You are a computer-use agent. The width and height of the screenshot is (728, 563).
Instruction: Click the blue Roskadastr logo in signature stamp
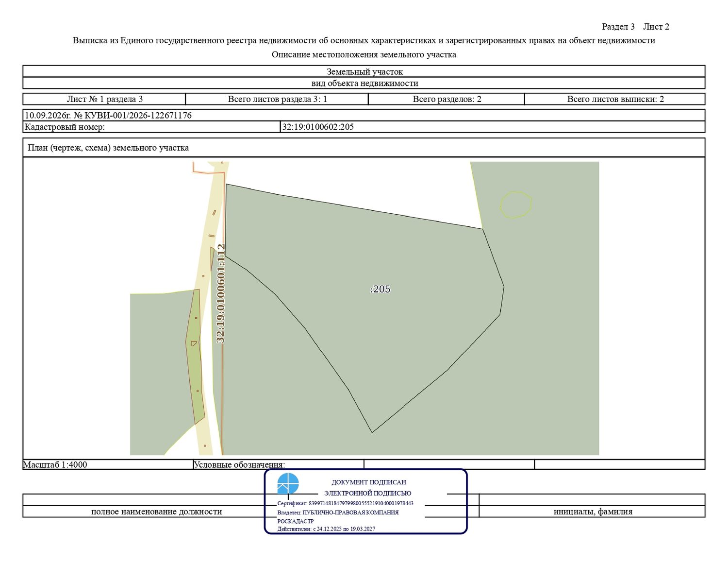pos(288,483)
